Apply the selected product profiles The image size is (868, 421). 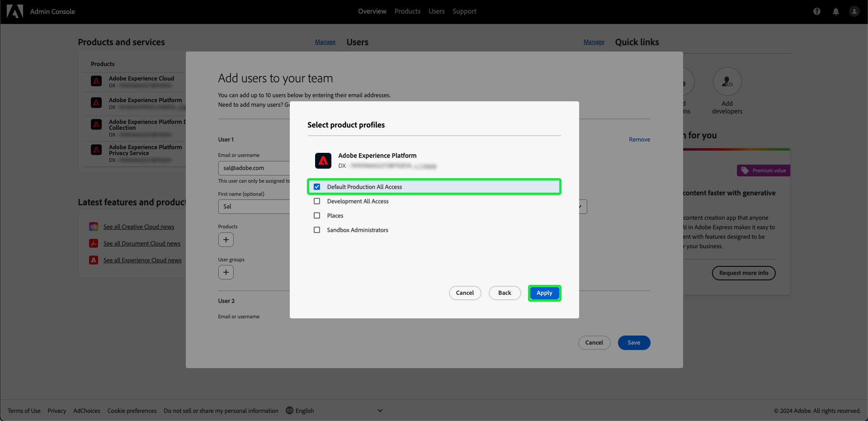point(544,293)
